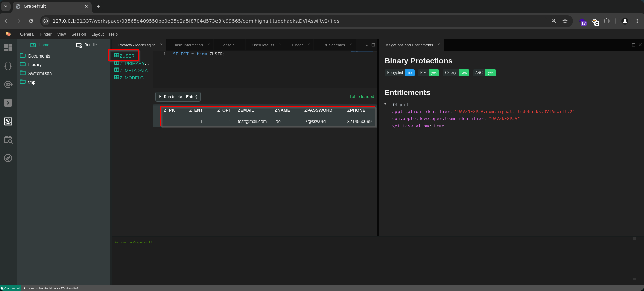
Task: Switch to the URL Schemes tab
Action: 333,45
